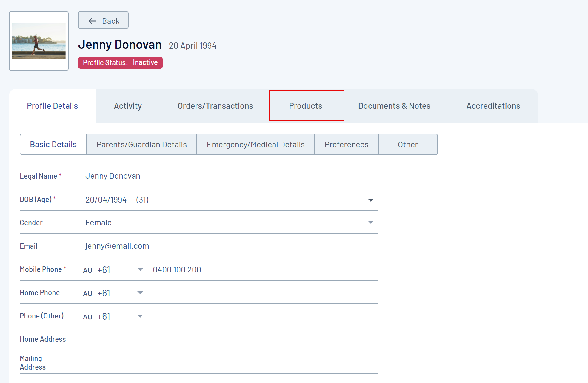Viewport: 588px width, 383px height.
Task: Open the Products tab
Action: point(306,106)
